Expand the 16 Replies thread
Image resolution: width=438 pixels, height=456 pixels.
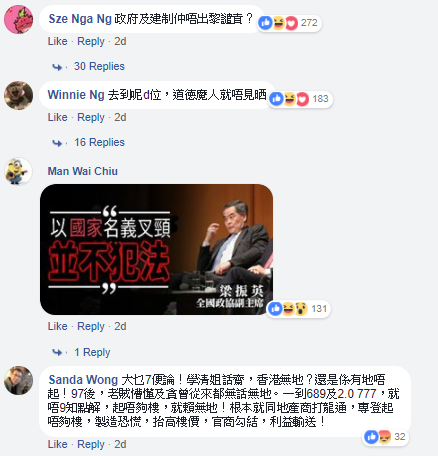coord(99,142)
